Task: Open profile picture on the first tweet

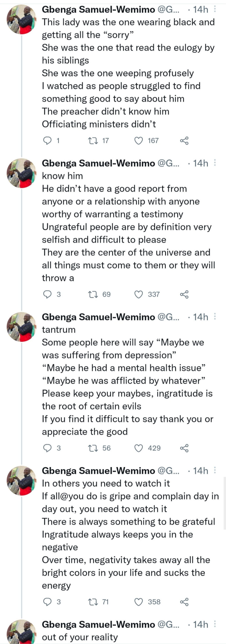Action: coord(21,19)
